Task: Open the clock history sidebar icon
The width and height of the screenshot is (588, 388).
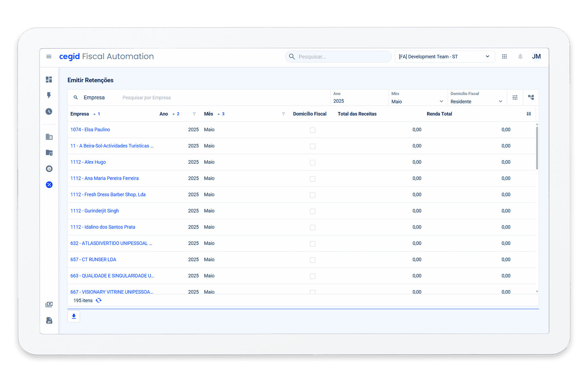Action: [49, 111]
